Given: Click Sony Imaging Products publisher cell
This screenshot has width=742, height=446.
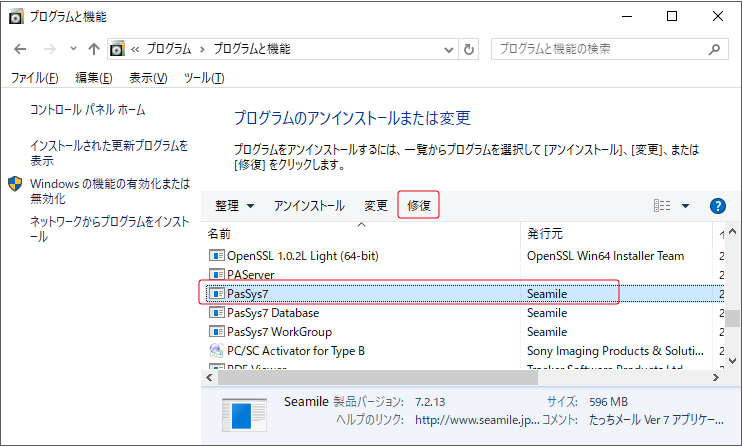Looking at the screenshot, I should coord(615,351).
